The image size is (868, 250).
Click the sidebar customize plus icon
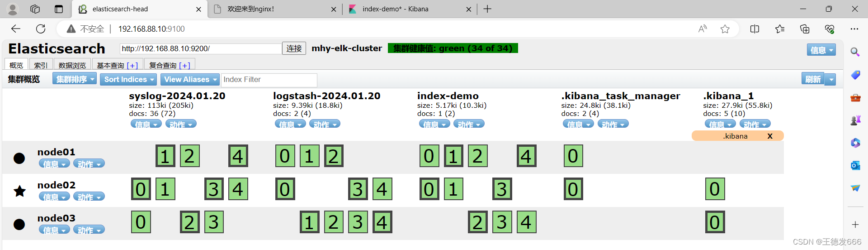(855, 225)
